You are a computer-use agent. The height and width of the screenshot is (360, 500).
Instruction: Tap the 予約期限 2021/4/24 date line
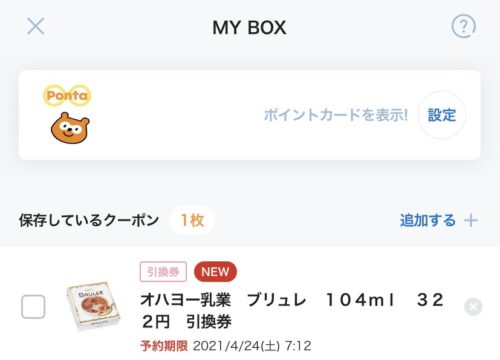[226, 346]
